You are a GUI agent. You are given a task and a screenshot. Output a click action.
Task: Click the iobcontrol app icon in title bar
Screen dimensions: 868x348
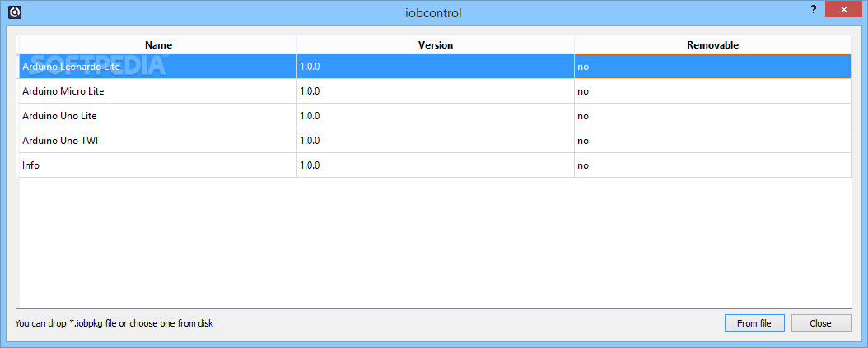[15, 12]
